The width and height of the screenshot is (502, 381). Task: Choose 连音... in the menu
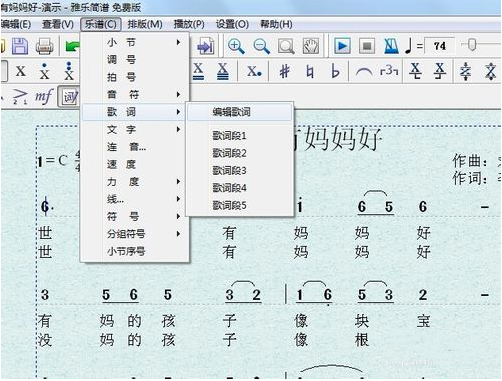(x=135, y=147)
